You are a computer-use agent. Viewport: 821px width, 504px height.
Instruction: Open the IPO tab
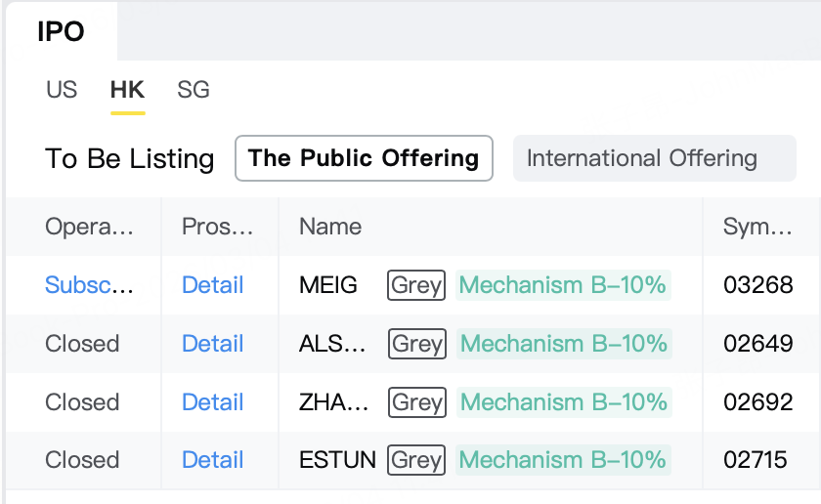pos(61,31)
